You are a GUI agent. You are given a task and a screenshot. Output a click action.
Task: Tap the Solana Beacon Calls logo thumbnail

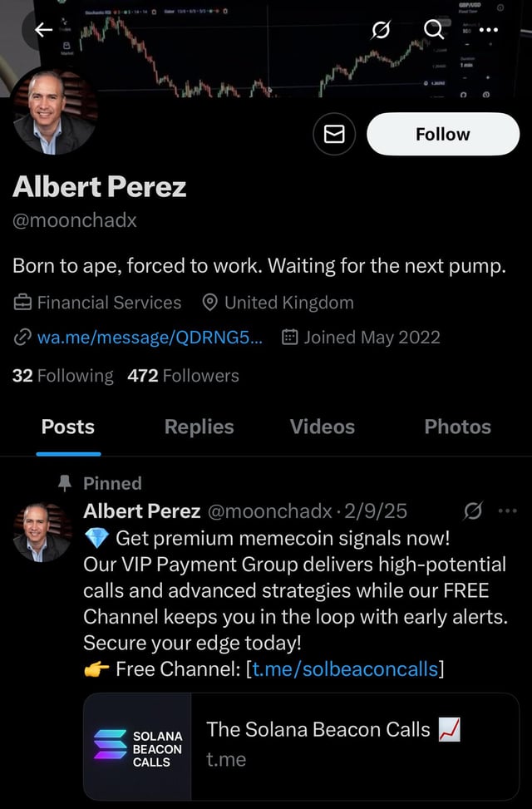pos(138,747)
